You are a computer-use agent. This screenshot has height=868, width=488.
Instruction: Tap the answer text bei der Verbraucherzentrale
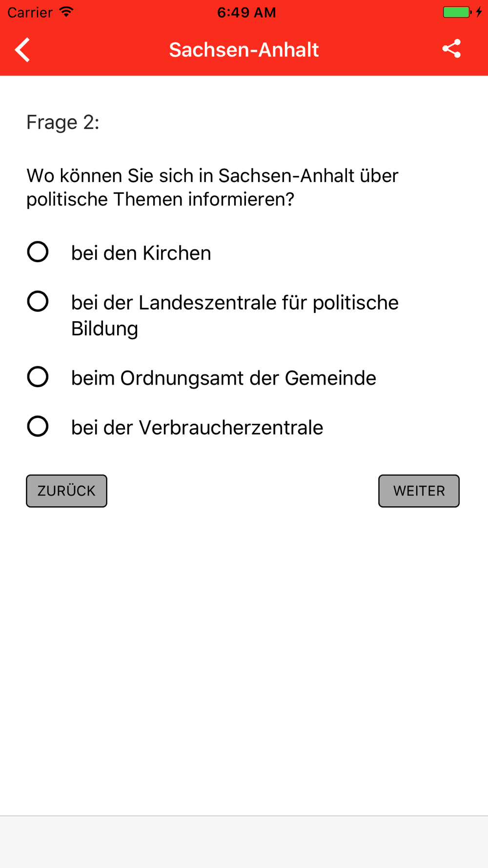[x=197, y=428]
